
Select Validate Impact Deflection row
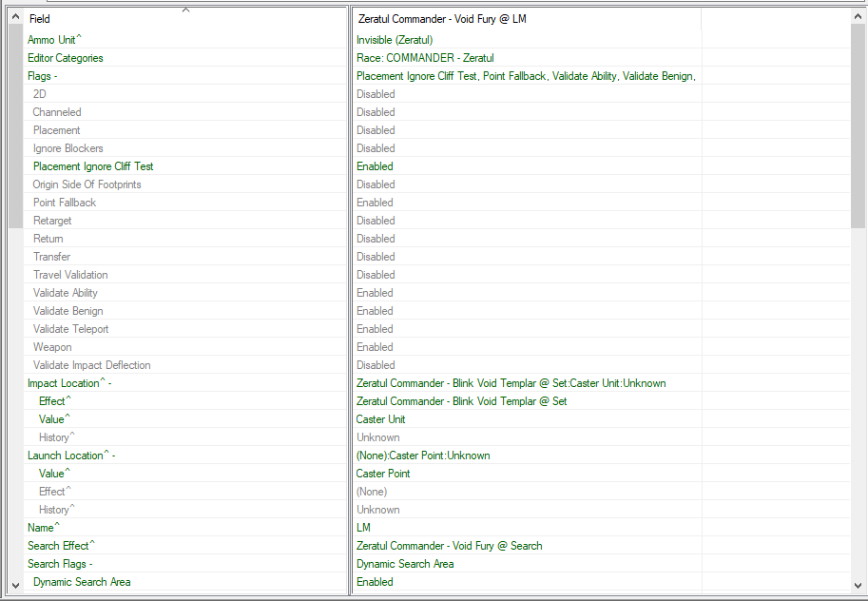tap(184, 365)
